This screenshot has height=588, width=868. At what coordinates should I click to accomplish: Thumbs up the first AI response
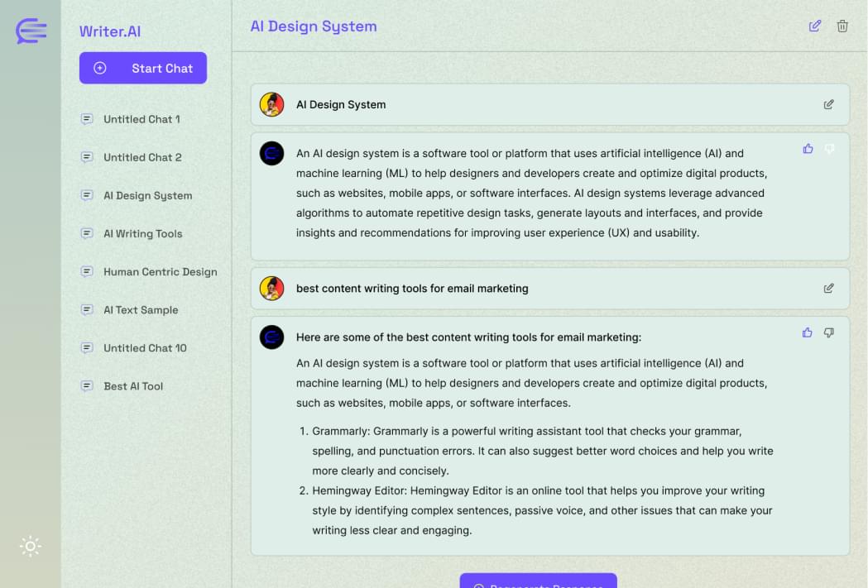[808, 149]
